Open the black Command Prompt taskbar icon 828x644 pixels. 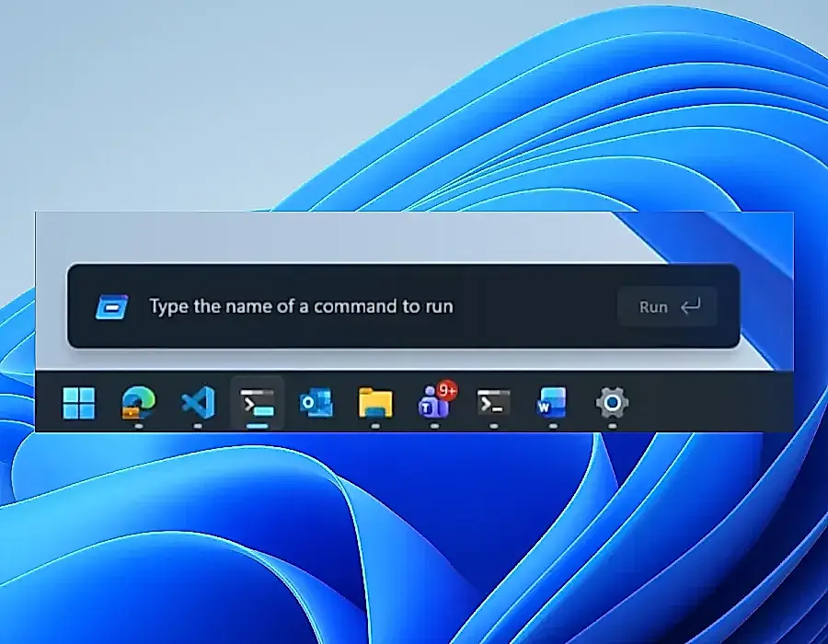pos(493,403)
